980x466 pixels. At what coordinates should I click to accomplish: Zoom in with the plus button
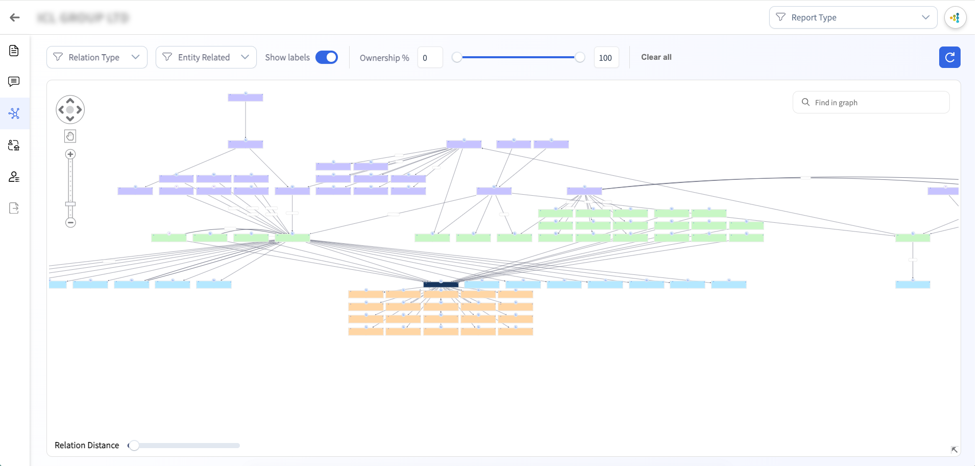pyautogui.click(x=70, y=154)
